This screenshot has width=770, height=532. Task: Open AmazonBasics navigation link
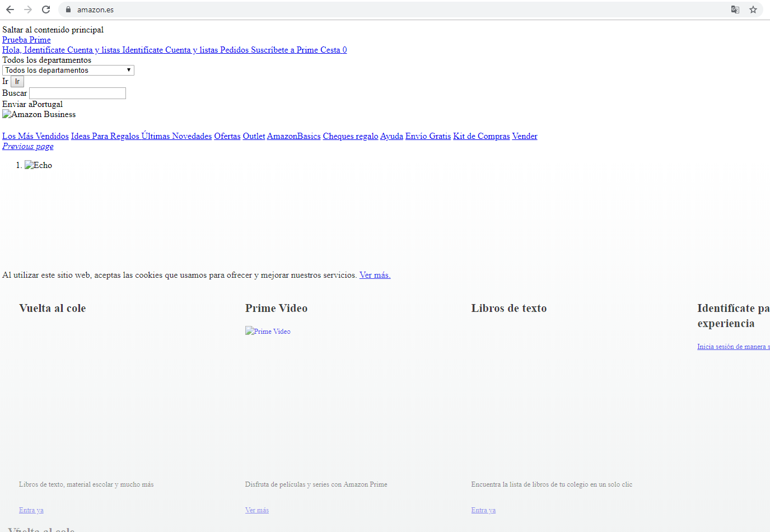coord(294,136)
